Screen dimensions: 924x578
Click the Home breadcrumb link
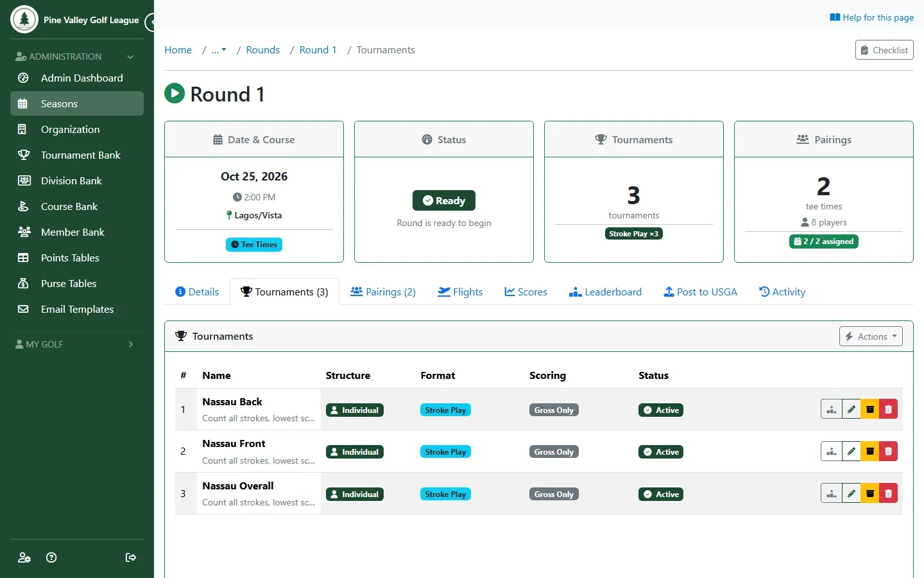(x=178, y=50)
